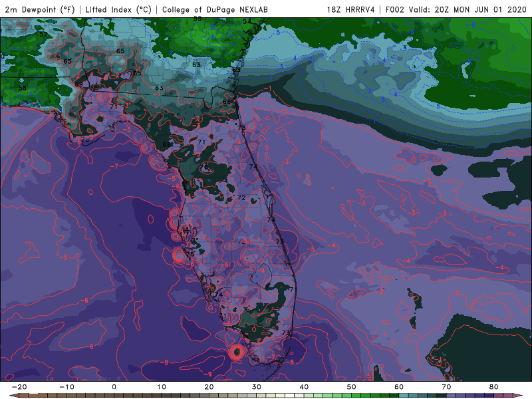Click the "18Z HRRRV4" model run label
The height and width of the screenshot is (399, 532).
(x=350, y=9)
